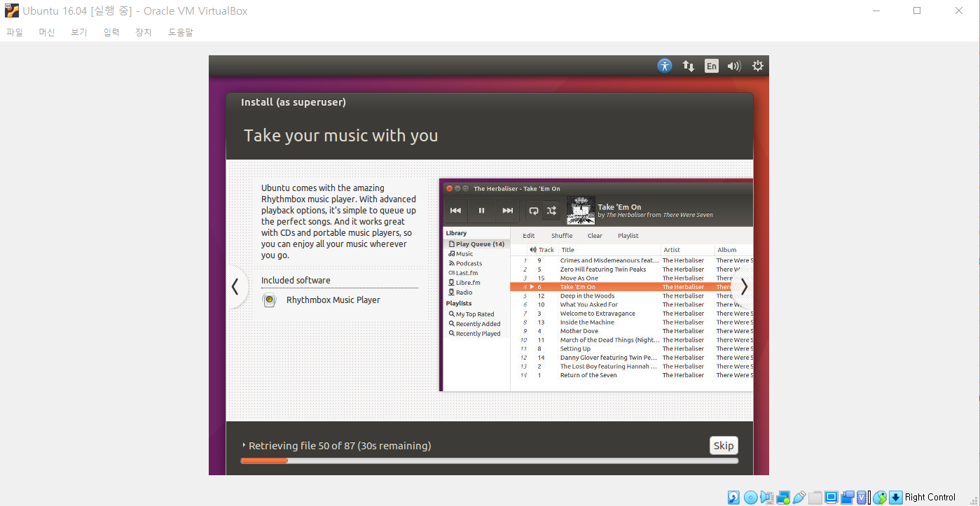Click the mouse integration status icon

[880, 498]
